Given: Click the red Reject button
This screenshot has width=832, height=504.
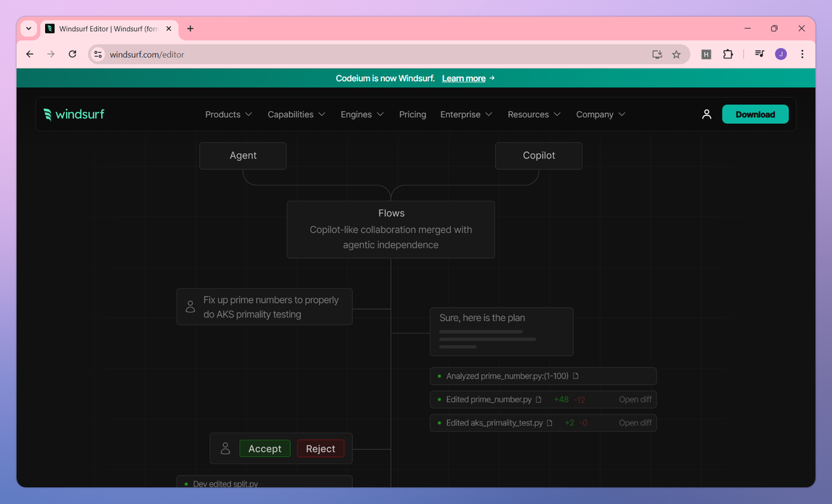Looking at the screenshot, I should (320, 449).
